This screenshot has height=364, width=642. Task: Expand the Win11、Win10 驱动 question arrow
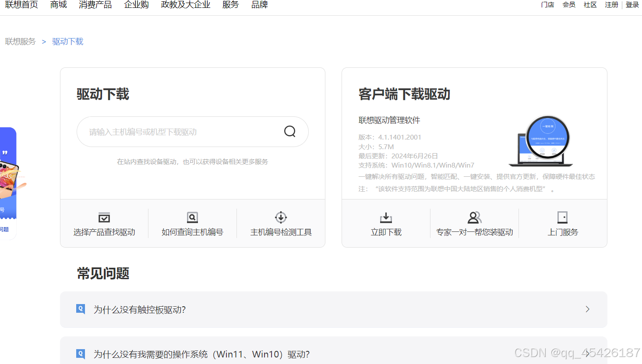(587, 354)
